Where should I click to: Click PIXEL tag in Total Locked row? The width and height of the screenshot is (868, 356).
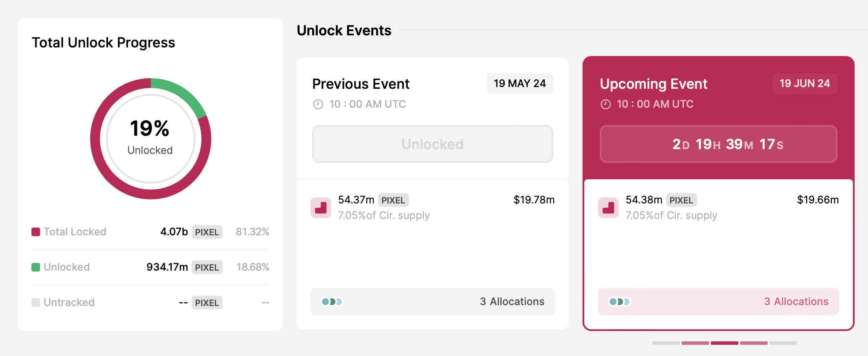tap(207, 232)
